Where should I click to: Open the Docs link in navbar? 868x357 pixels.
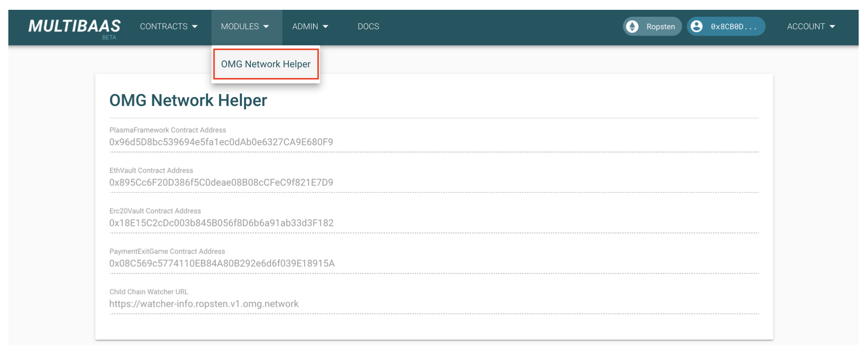[368, 26]
